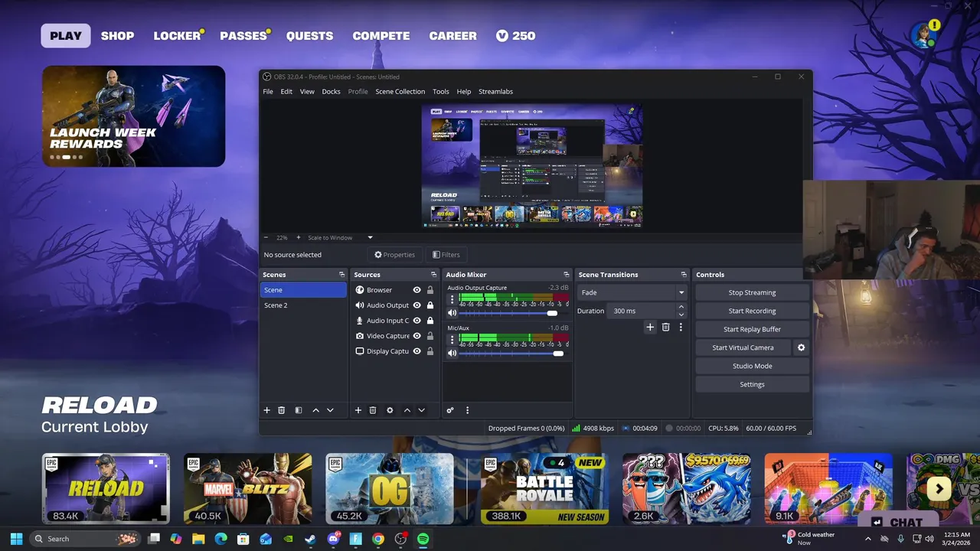This screenshot has height=551, width=980.
Task: Move source down arrow in Sources dock
Action: point(421,410)
